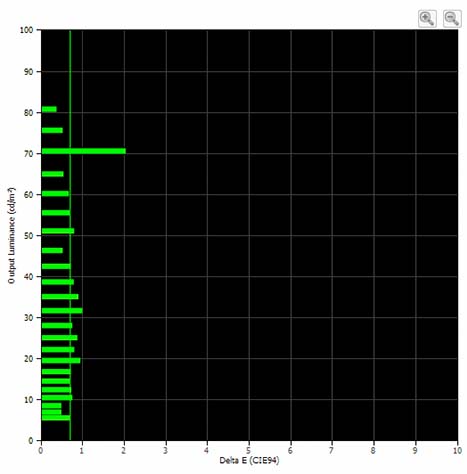Select the bar between 60 and 70

(53, 174)
